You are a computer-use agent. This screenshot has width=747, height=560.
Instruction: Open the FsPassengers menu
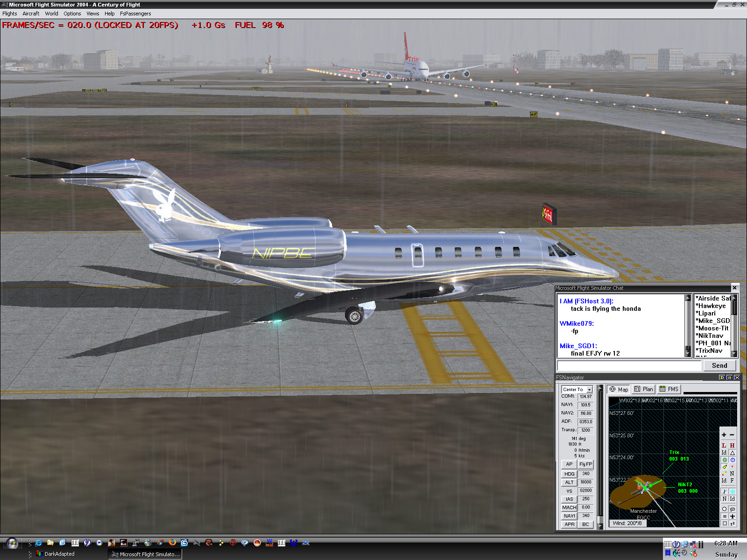coord(135,14)
